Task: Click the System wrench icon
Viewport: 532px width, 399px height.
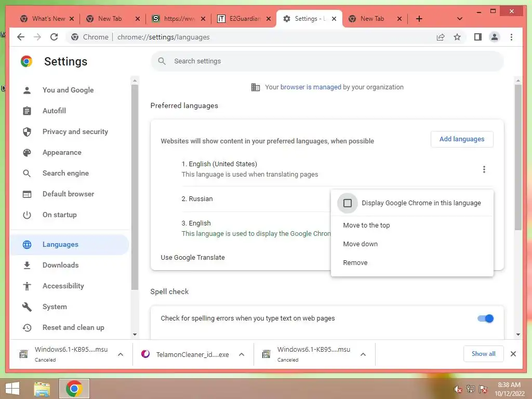Action: click(x=27, y=307)
